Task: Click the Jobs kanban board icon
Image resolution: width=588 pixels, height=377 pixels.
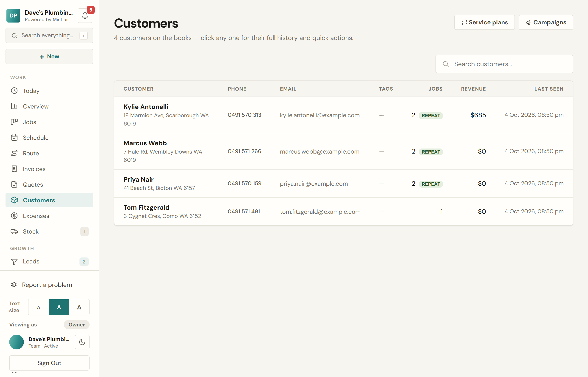Action: coord(14,122)
